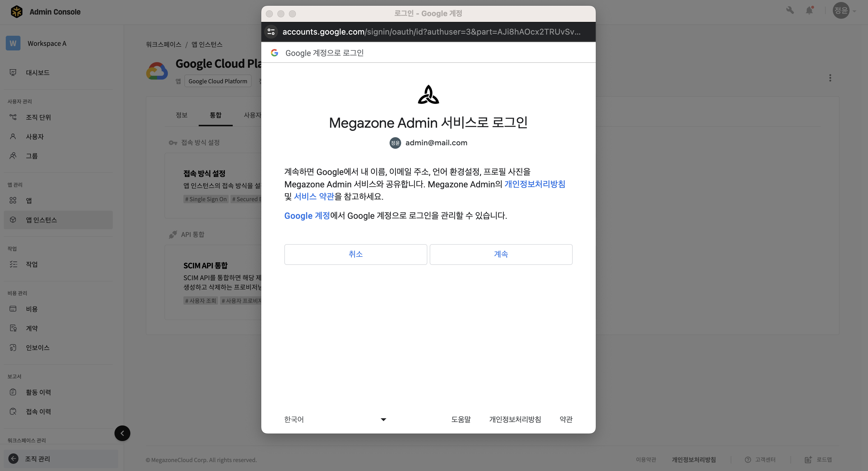Open 활동 이력 in the sidebar

tap(58, 392)
